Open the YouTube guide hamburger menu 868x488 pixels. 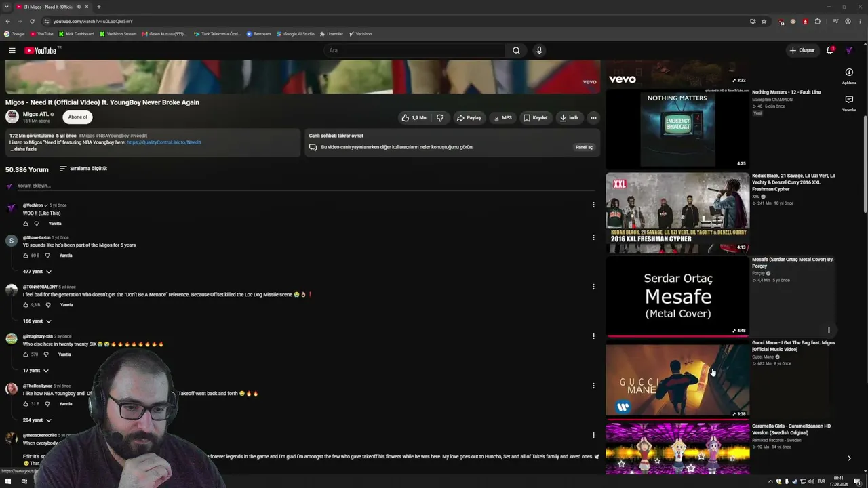click(x=12, y=50)
